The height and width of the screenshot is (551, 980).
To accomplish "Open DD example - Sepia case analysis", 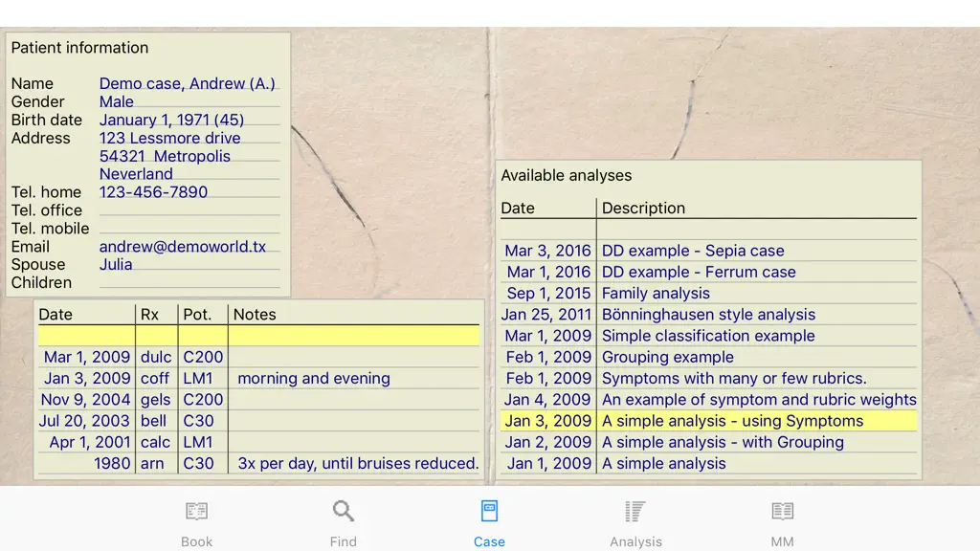I will click(709, 251).
